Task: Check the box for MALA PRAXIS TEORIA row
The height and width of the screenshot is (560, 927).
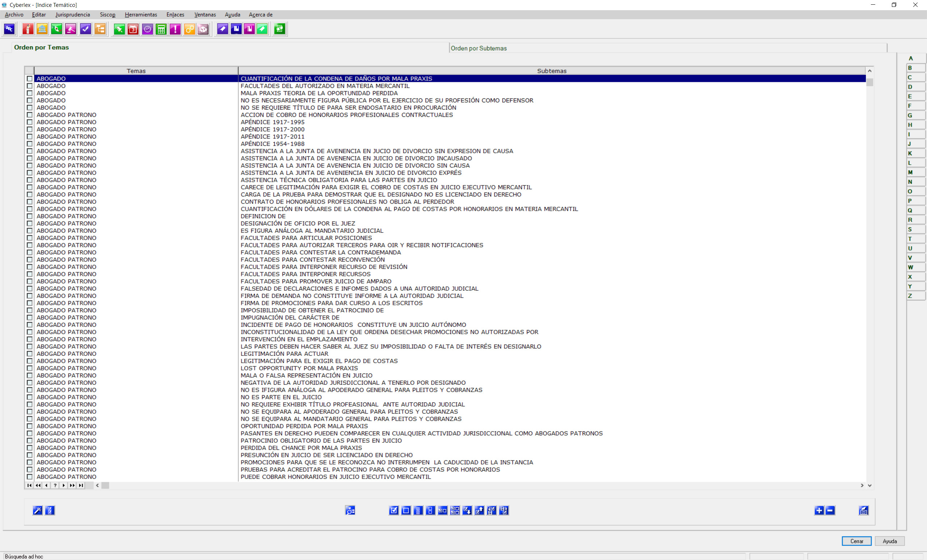Action: [x=30, y=93]
